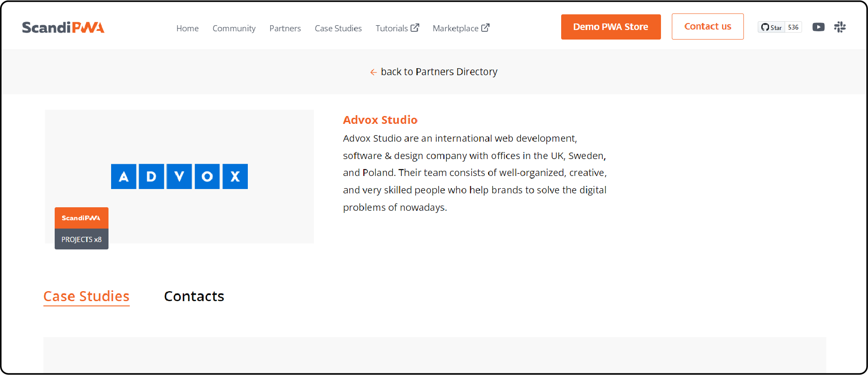The width and height of the screenshot is (868, 375).
Task: Click the ADVOX logo image
Action: click(179, 176)
